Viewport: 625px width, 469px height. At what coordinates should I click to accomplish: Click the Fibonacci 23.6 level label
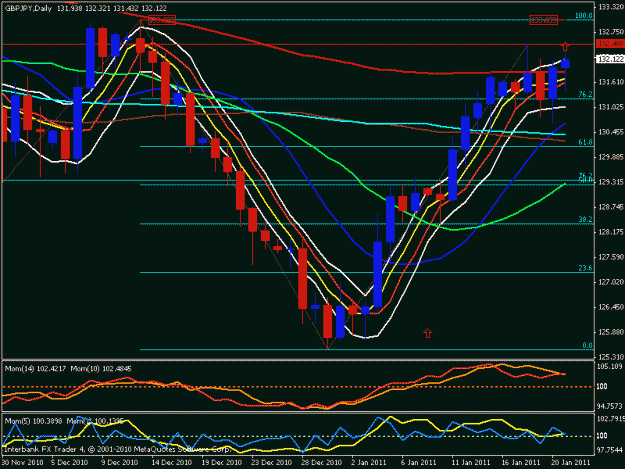[x=585, y=269]
